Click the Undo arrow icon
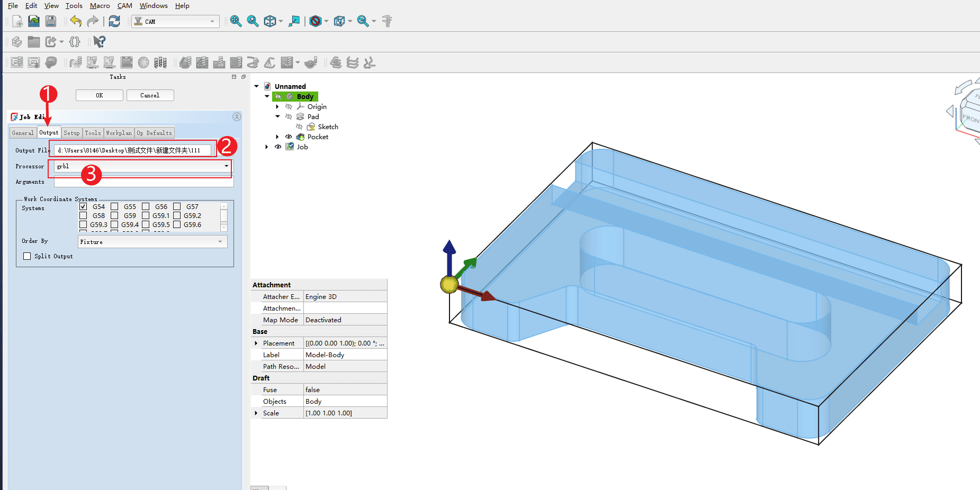Viewport: 980px width, 490px height. (x=76, y=21)
